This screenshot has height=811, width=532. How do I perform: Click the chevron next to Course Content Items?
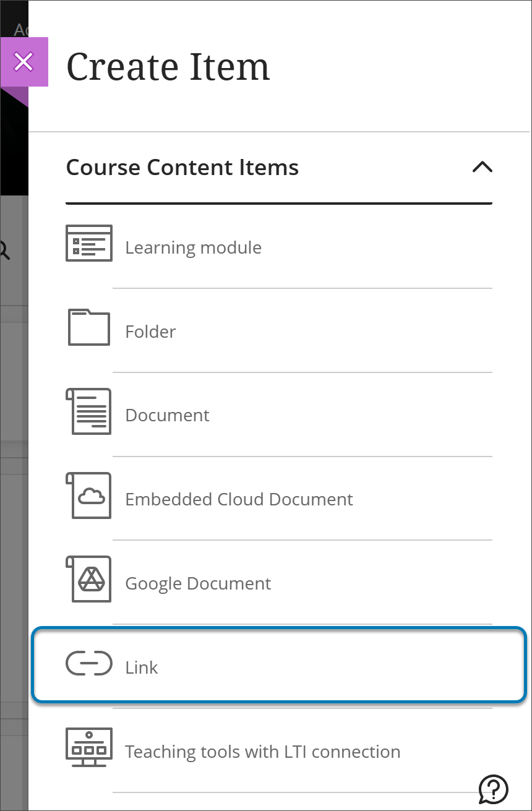point(483,168)
